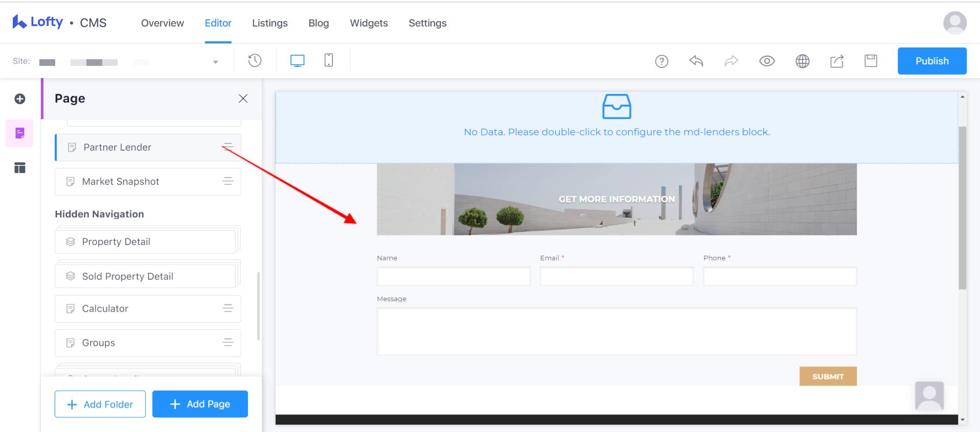
Task: Save the page with the save icon
Action: (871, 61)
